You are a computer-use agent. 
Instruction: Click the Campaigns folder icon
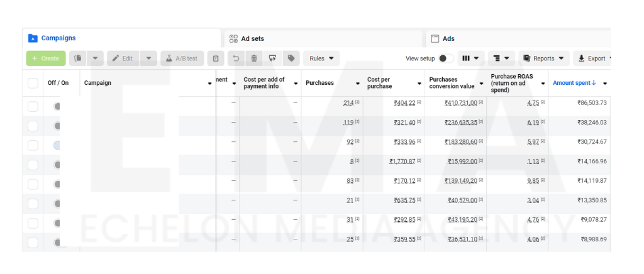click(x=33, y=38)
